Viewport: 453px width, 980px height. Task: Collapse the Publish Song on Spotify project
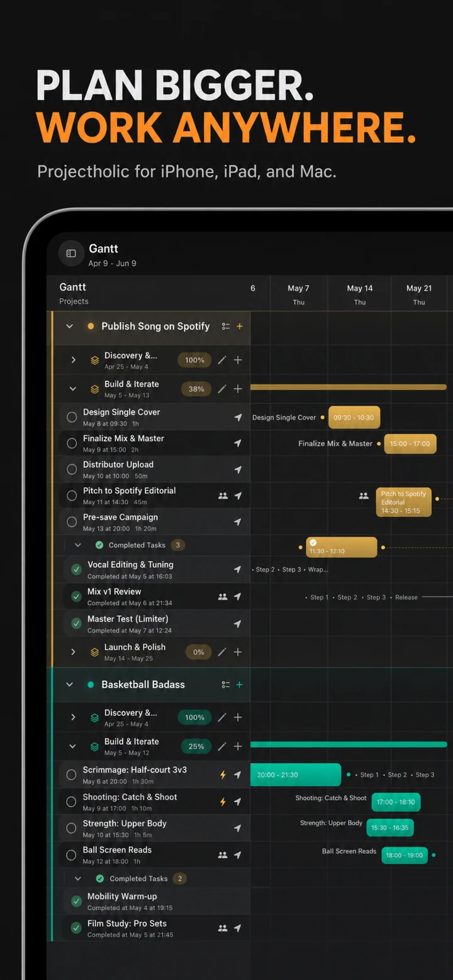70,326
